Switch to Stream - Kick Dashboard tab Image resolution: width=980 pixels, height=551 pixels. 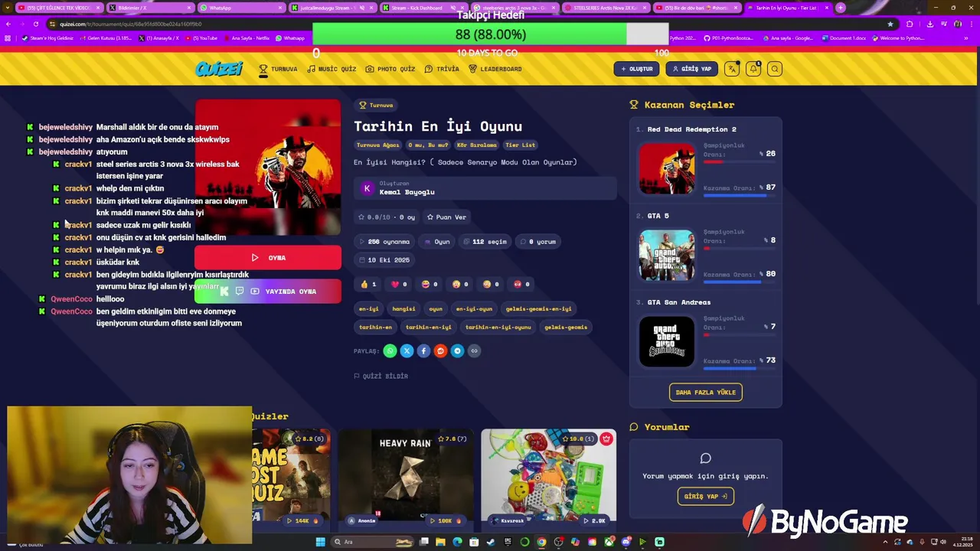click(423, 8)
